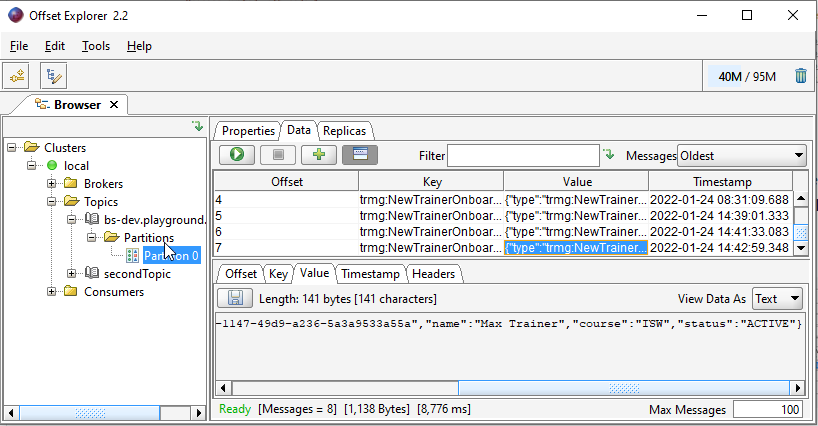Viewport: 818px width, 426px height.
Task: Click the stop retrieval button
Action: [x=278, y=154]
